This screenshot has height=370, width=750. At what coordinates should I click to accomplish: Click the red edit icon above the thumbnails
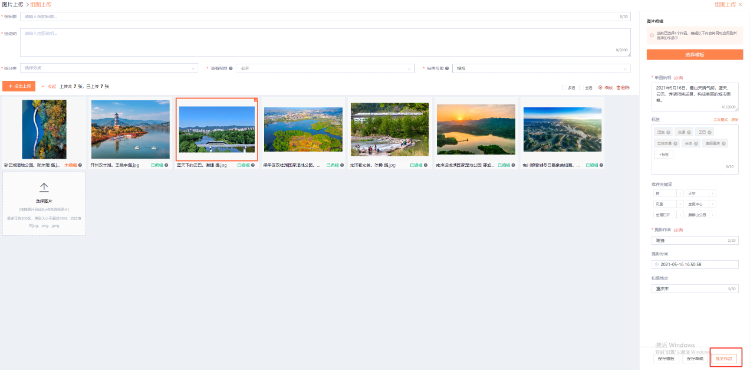[x=600, y=87]
